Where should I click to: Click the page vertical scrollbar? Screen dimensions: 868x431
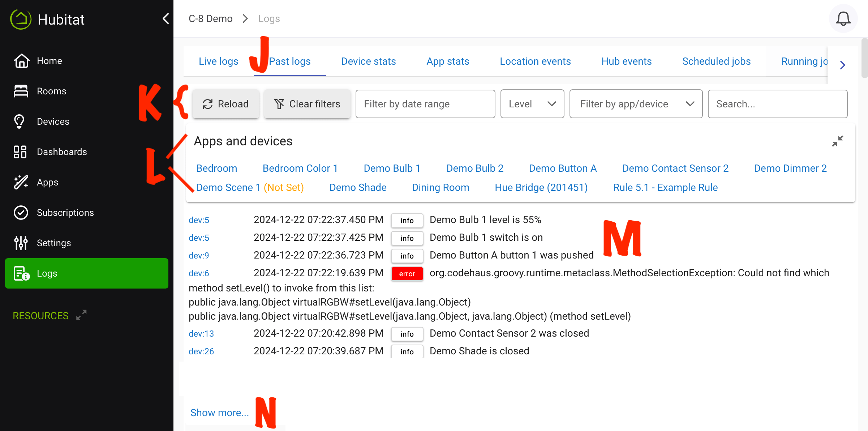point(864,58)
